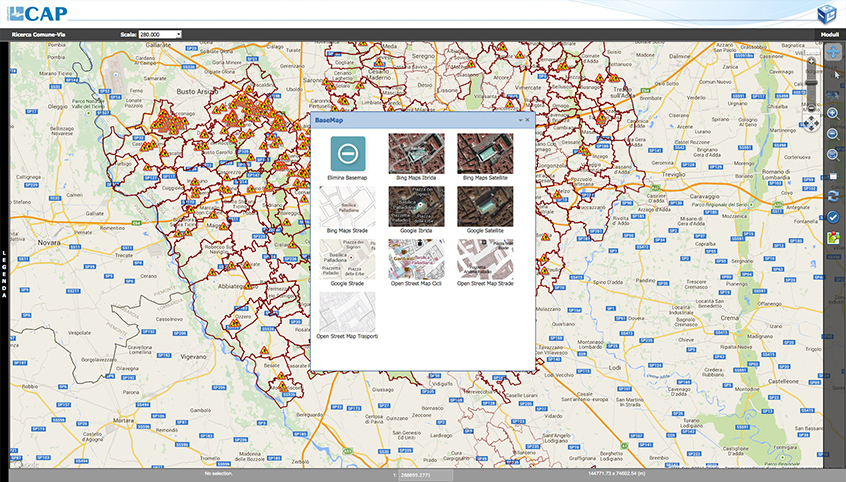Open the Moduli menu

(x=830, y=35)
